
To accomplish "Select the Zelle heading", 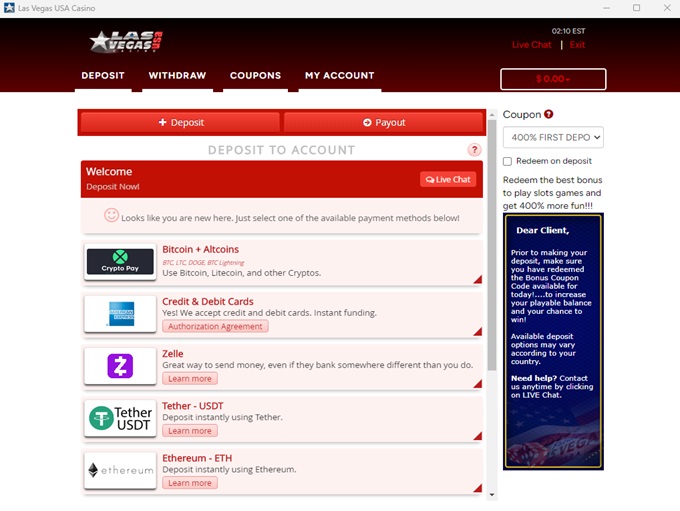I will pos(173,354).
